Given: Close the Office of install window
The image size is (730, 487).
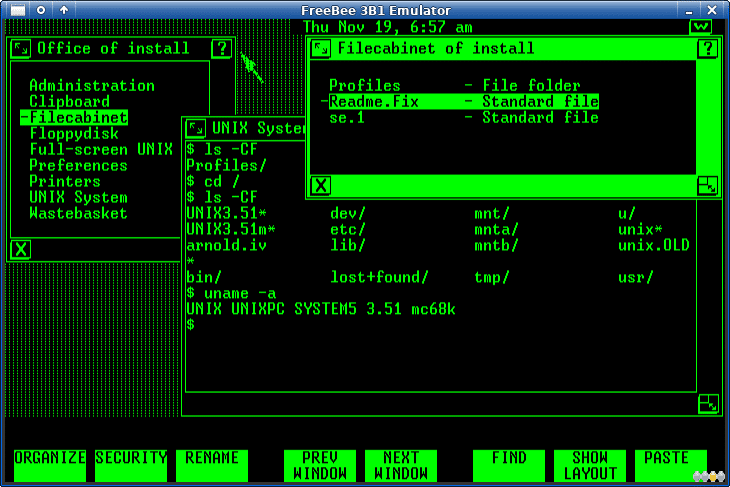Looking at the screenshot, I should pyautogui.click(x=20, y=250).
